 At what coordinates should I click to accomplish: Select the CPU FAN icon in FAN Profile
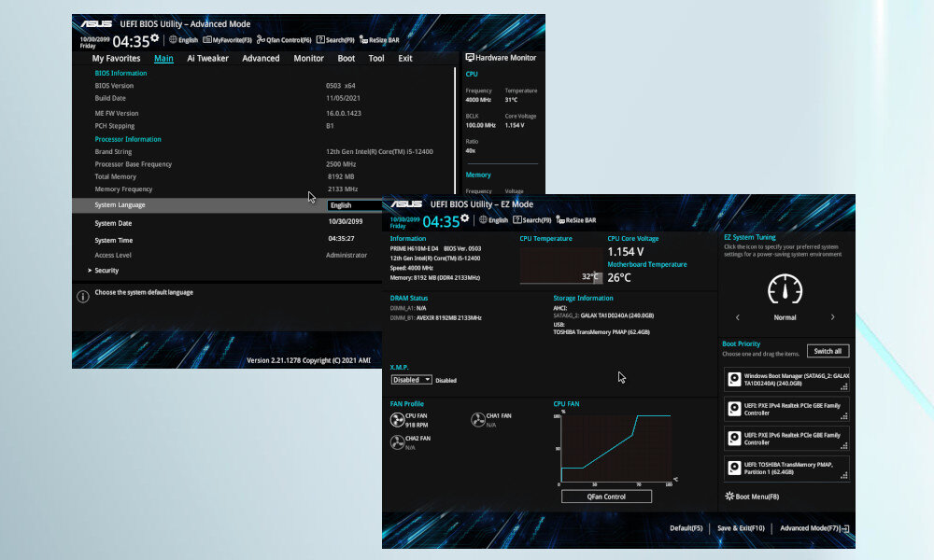(x=397, y=420)
